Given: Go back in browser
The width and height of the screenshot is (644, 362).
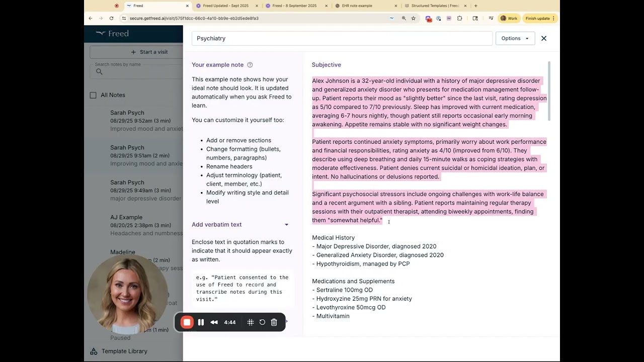Looking at the screenshot, I should (91, 18).
